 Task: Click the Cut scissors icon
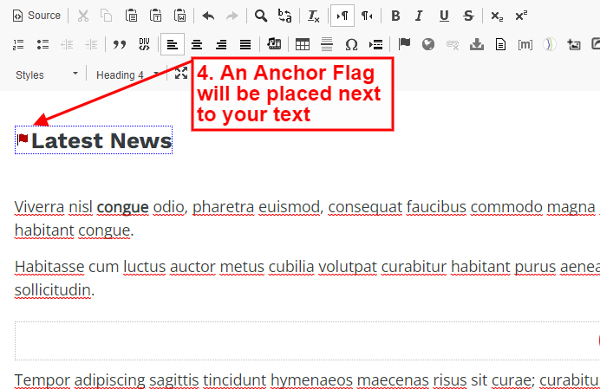point(83,16)
